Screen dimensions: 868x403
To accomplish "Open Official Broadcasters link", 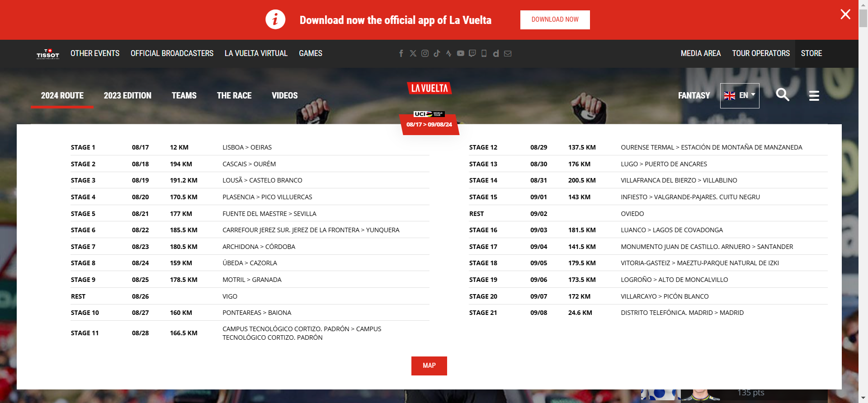I will [172, 53].
